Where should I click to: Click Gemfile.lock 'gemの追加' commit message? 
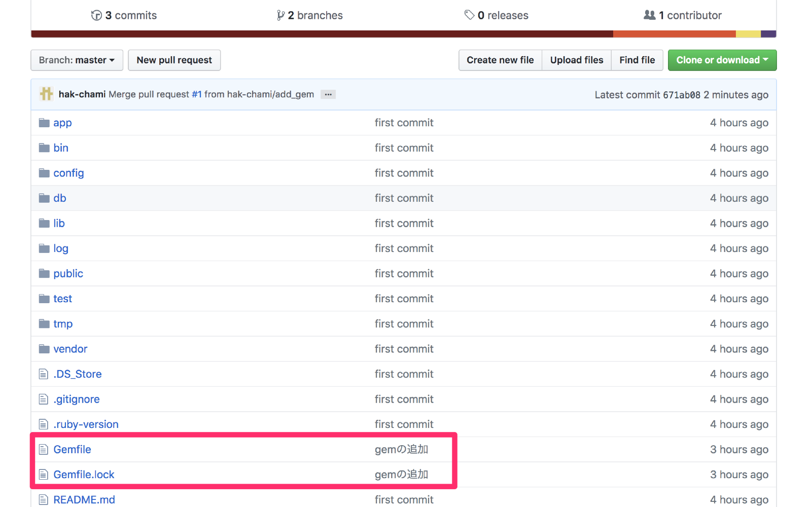[401, 475]
